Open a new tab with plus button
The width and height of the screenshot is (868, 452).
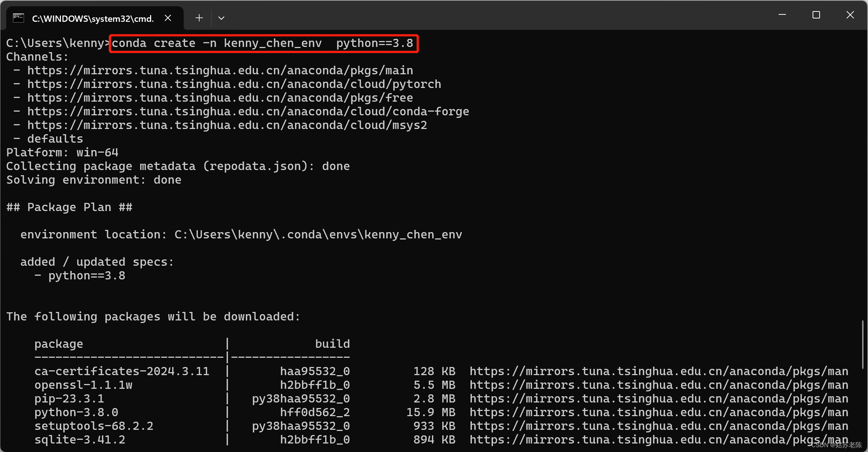pos(199,18)
